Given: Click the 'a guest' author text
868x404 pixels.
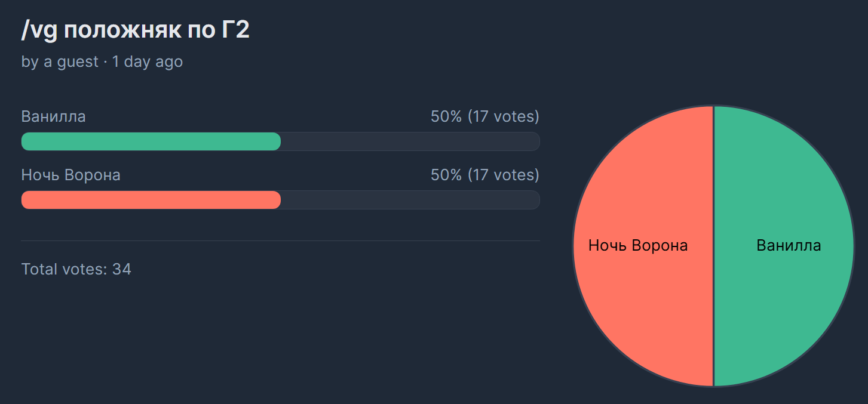Looking at the screenshot, I should 71,61.
